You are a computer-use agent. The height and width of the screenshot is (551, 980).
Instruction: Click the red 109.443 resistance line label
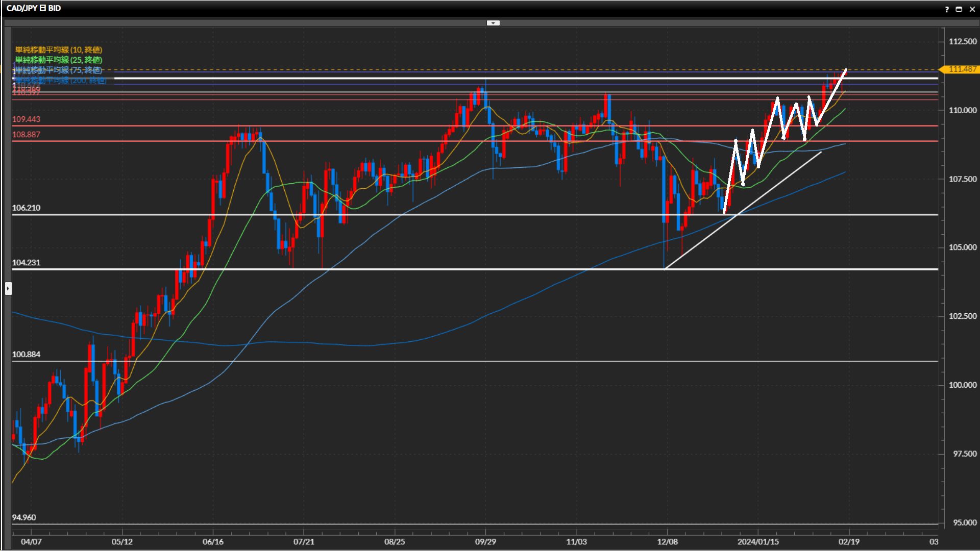(26, 119)
